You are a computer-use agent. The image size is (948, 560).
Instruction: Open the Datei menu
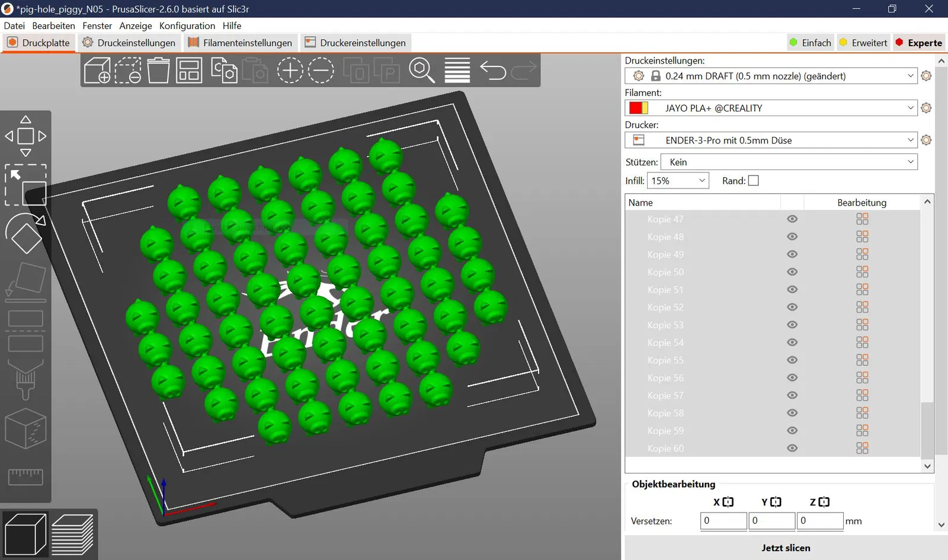coord(14,25)
